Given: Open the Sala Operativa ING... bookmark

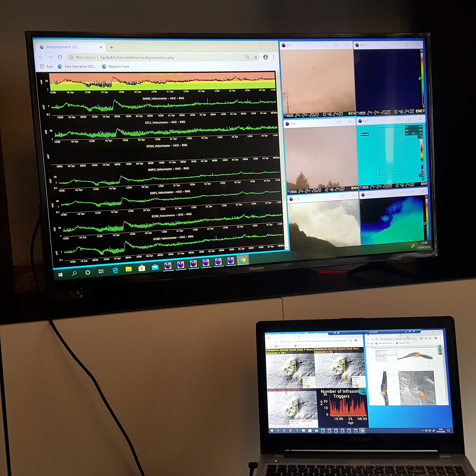Looking at the screenshot, I should [x=77, y=66].
